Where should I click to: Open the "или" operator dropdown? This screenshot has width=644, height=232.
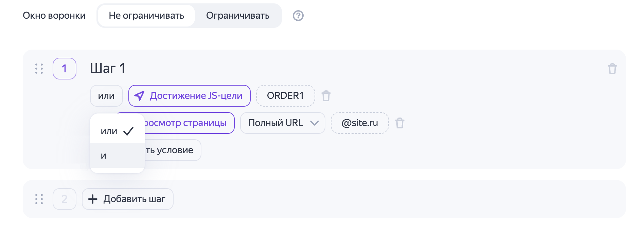pyautogui.click(x=106, y=96)
